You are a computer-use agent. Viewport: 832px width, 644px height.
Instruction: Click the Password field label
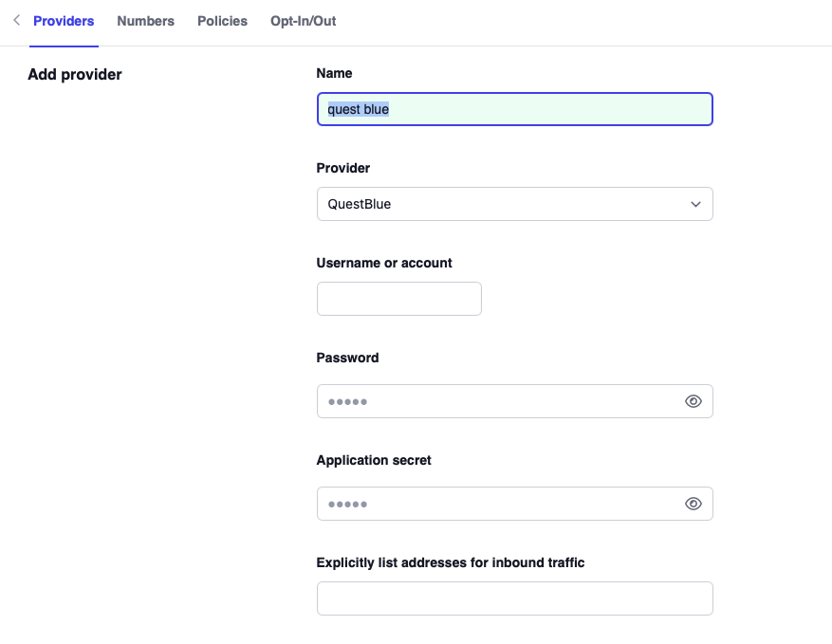347,358
